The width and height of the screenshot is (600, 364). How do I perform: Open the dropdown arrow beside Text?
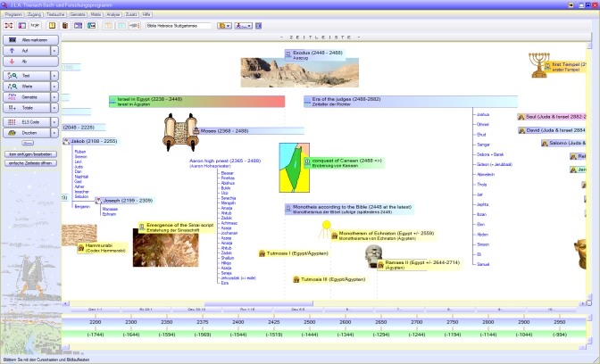pos(54,76)
